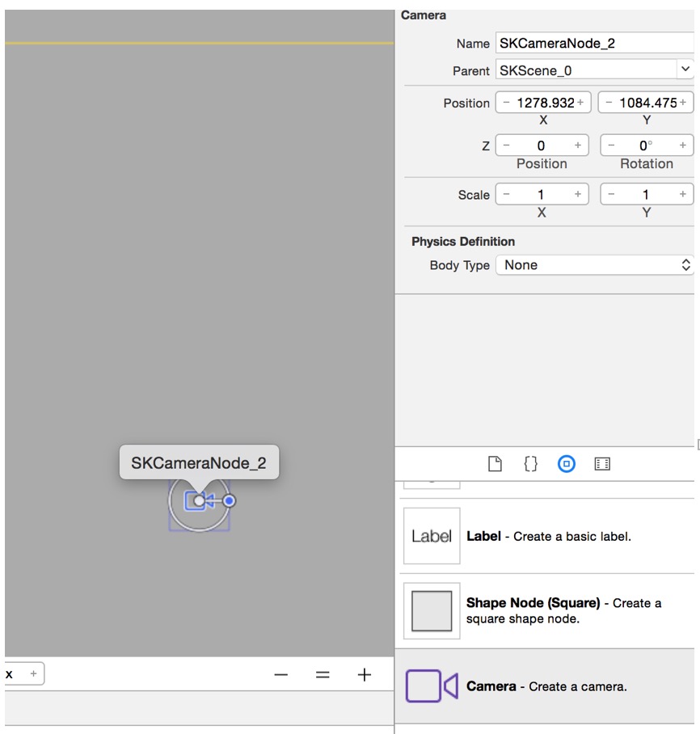Expand the Physics Definition body type selector

(685, 264)
